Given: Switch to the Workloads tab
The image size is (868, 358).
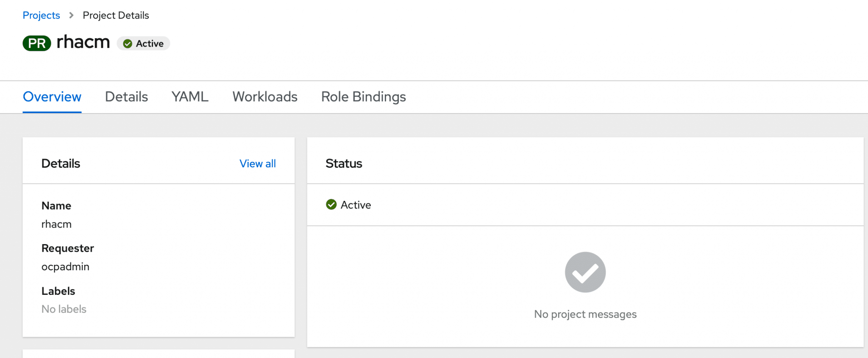Looking at the screenshot, I should (x=264, y=97).
